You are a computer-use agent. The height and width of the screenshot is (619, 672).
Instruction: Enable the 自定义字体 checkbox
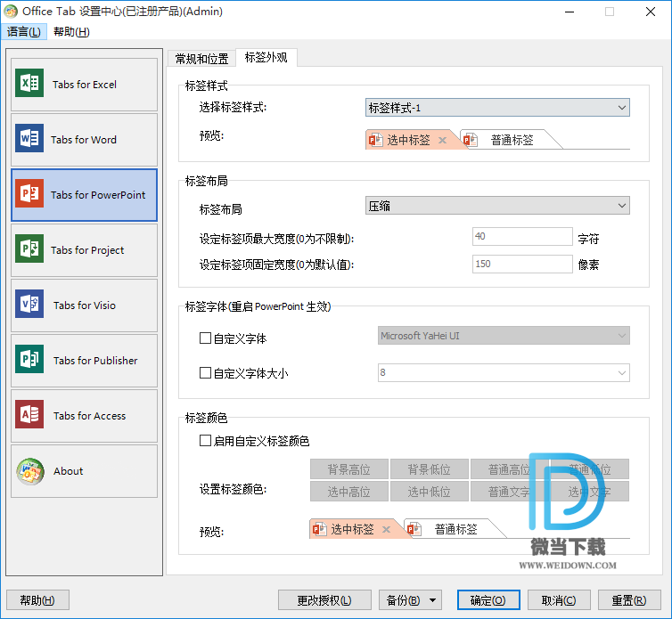tap(206, 338)
